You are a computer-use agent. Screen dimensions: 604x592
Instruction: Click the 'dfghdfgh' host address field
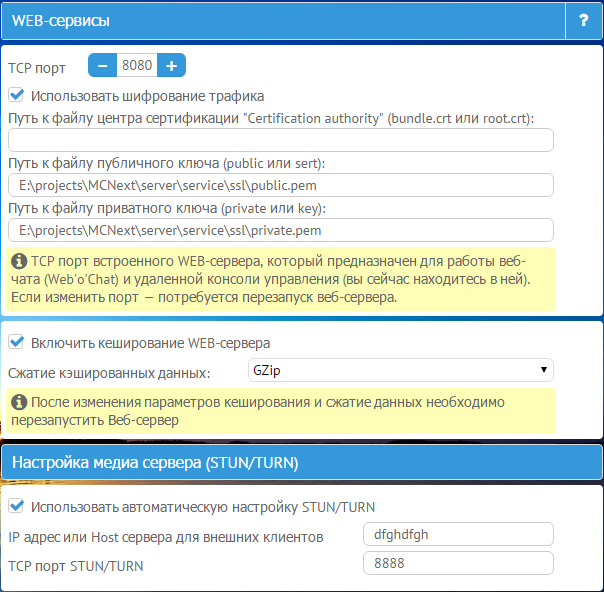(458, 534)
